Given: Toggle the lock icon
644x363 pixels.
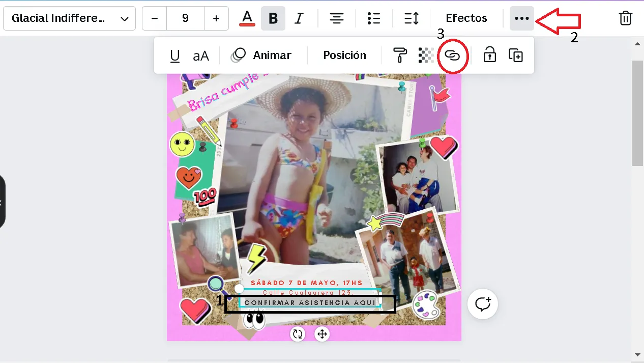Looking at the screenshot, I should click(x=489, y=55).
